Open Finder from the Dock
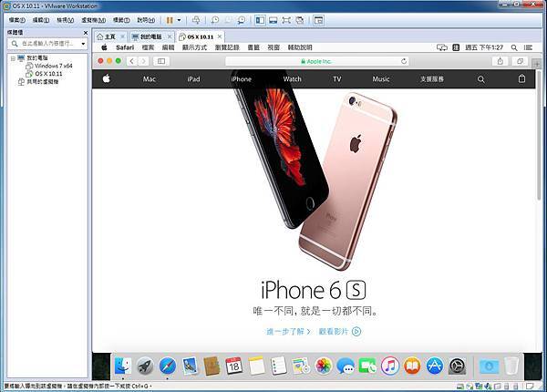 [123, 366]
